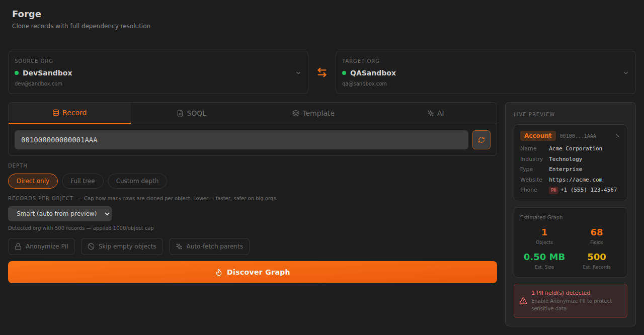Image resolution: width=644 pixels, height=335 pixels.
Task: Open the Record tab
Action: [69, 113]
